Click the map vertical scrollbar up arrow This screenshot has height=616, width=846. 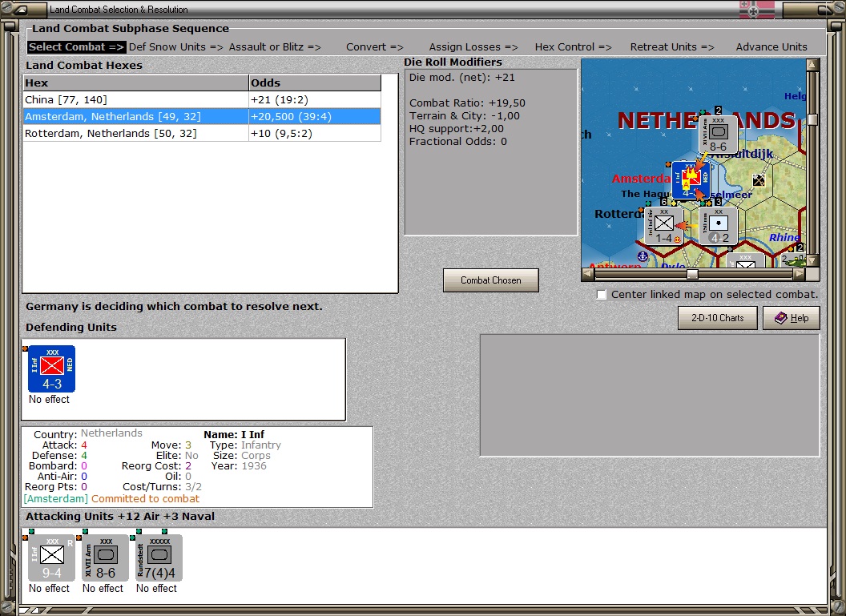tap(812, 65)
